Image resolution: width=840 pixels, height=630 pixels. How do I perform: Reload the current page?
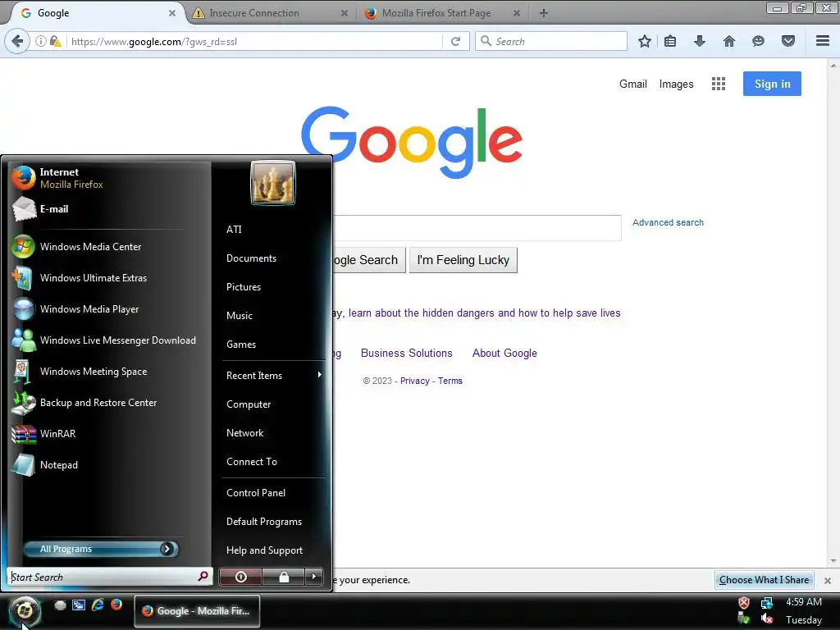click(x=455, y=41)
